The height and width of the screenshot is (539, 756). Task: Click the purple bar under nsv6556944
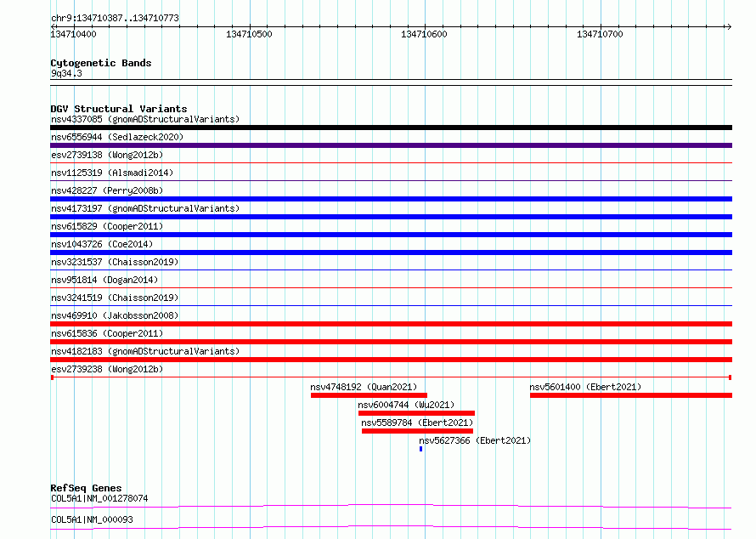pyautogui.click(x=391, y=145)
